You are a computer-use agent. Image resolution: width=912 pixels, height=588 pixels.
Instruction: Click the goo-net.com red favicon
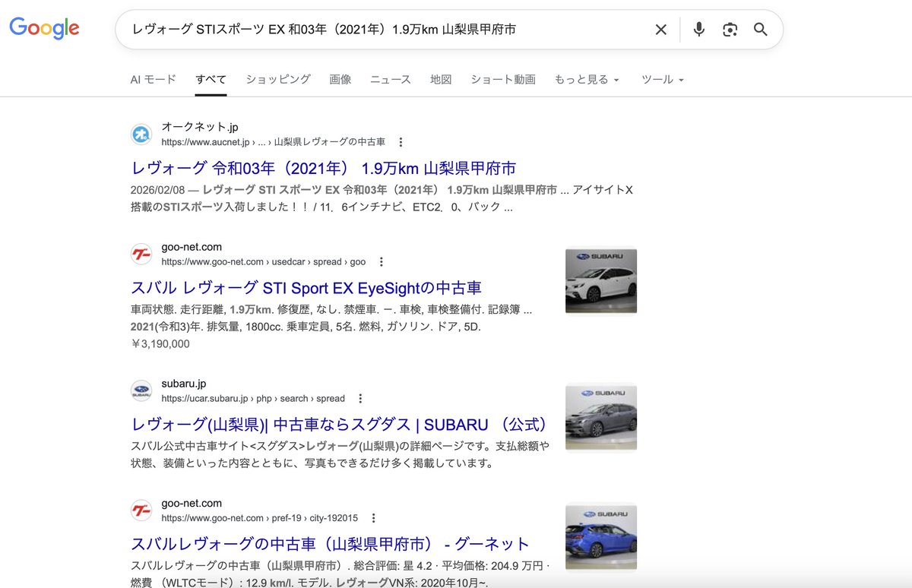coord(141,254)
